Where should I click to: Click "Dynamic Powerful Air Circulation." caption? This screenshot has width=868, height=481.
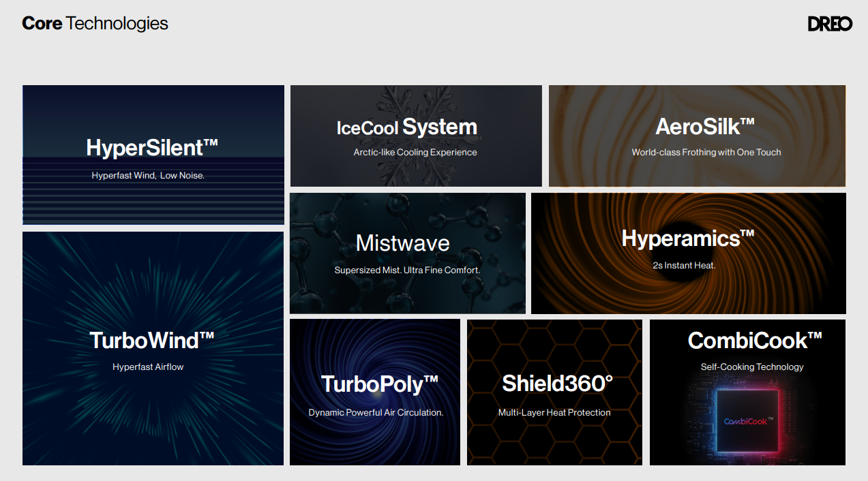click(x=376, y=413)
